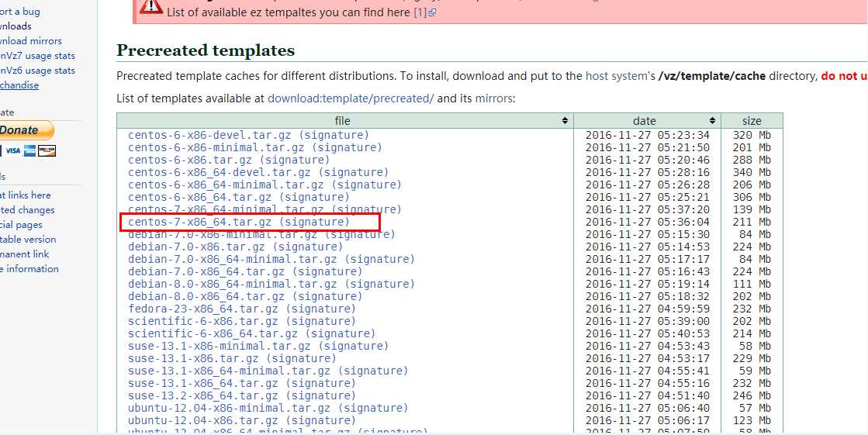Download suse-13.1-x86.tar.gz
The height and width of the screenshot is (435, 868).
pyautogui.click(x=193, y=358)
